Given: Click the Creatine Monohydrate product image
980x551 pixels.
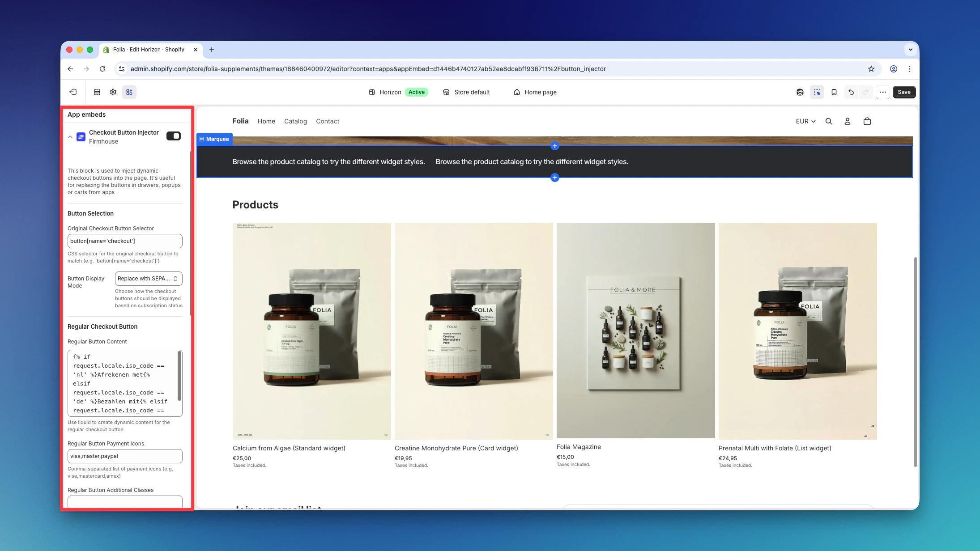Looking at the screenshot, I should point(473,331).
